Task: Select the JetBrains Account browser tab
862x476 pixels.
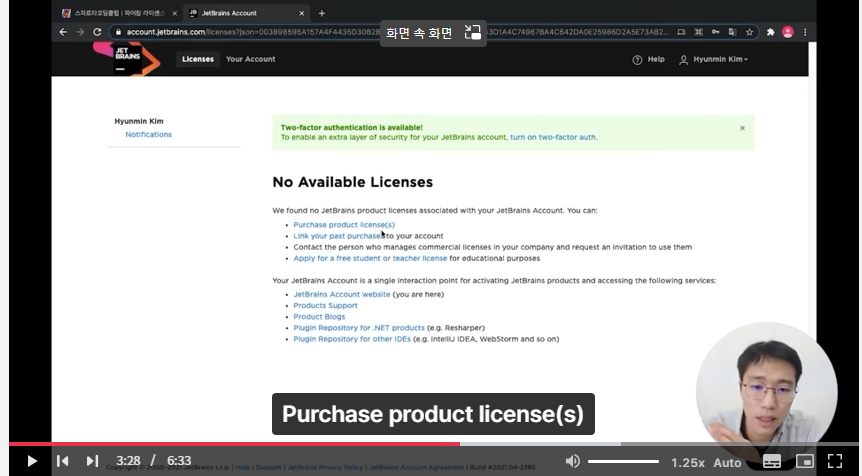Action: tap(245, 13)
